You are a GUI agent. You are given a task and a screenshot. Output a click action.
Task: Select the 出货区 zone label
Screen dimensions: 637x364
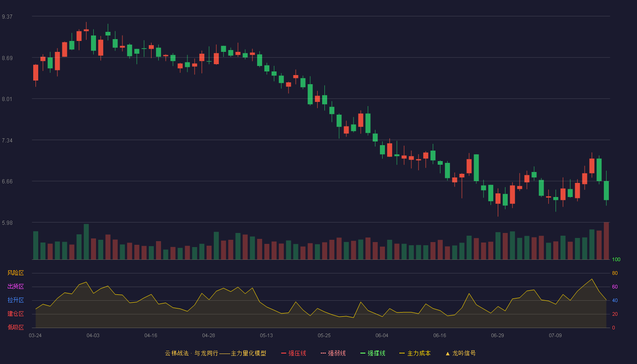[x=16, y=287]
